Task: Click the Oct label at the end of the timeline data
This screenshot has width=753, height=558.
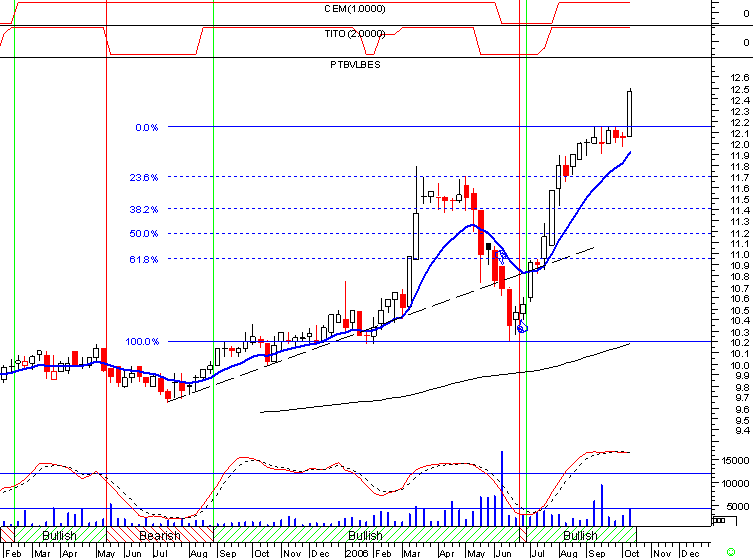Action: [632, 553]
